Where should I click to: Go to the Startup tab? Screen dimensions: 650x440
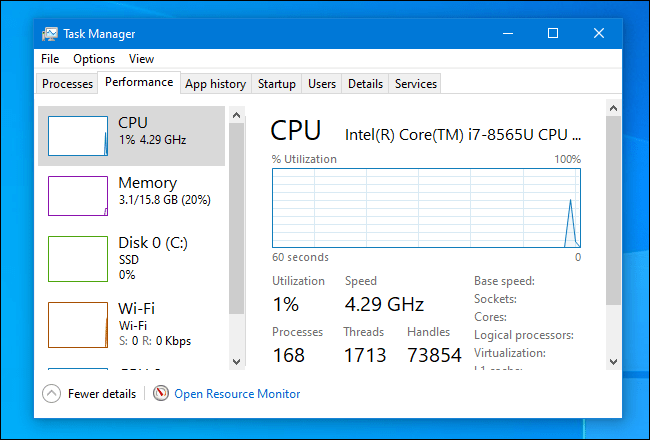point(276,84)
